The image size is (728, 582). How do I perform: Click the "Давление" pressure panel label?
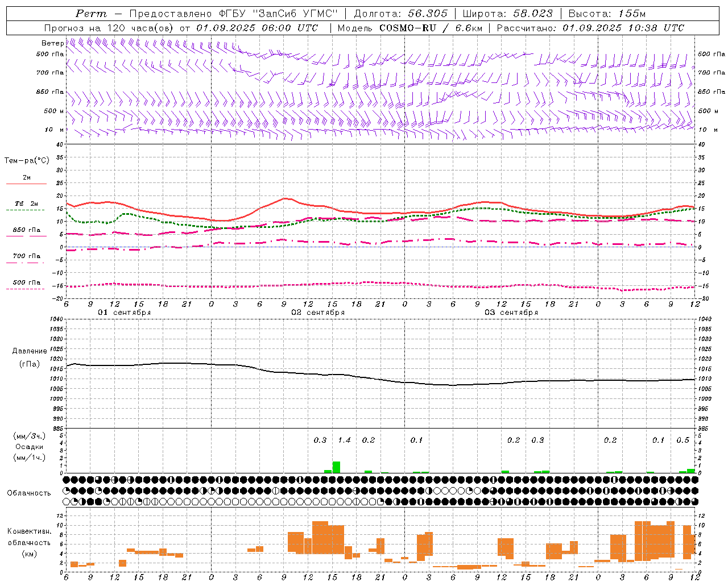coord(30,351)
